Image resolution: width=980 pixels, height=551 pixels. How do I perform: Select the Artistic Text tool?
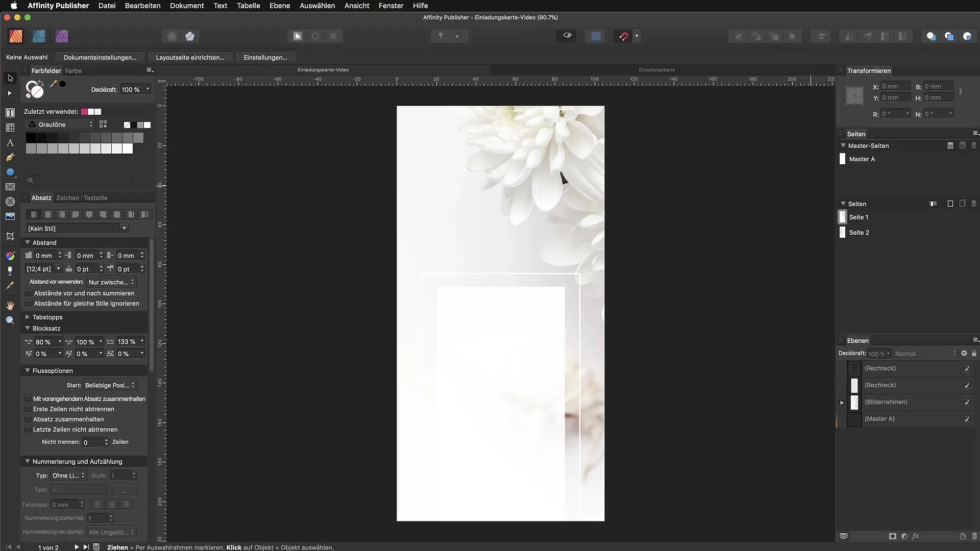pyautogui.click(x=10, y=143)
